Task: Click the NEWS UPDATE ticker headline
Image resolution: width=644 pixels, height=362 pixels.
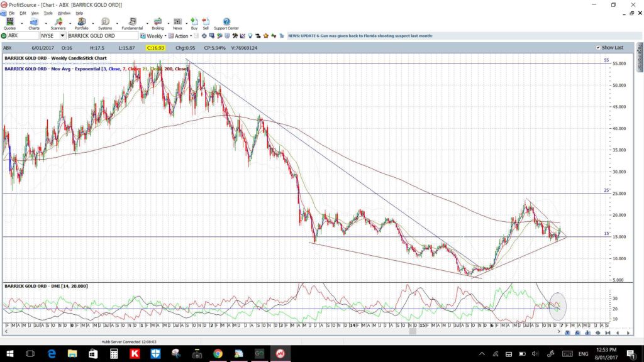Action: click(360, 36)
